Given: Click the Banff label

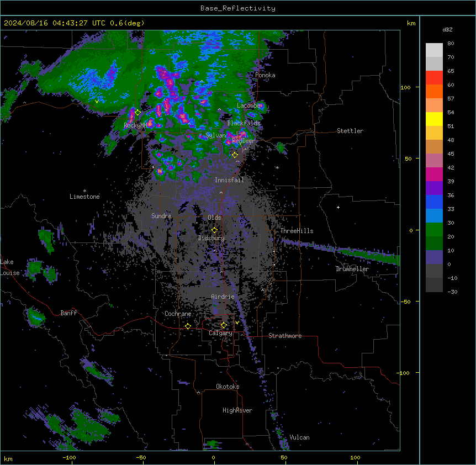Looking at the screenshot, I should (x=68, y=313).
